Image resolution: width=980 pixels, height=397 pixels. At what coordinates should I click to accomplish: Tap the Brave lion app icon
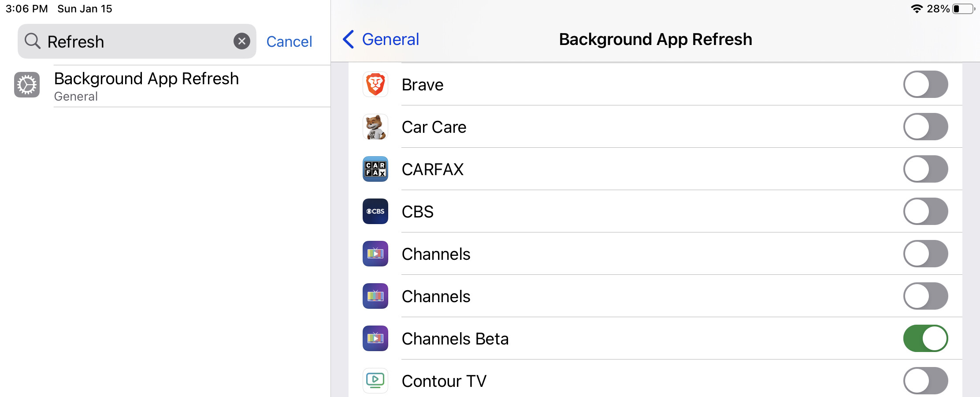(375, 84)
